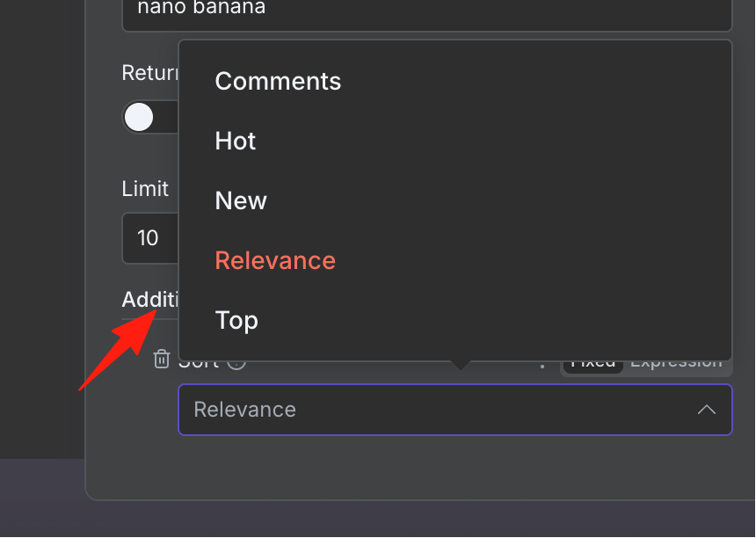Click the Return All parameter label
Image resolution: width=756 pixels, height=538 pixels.
[150, 73]
